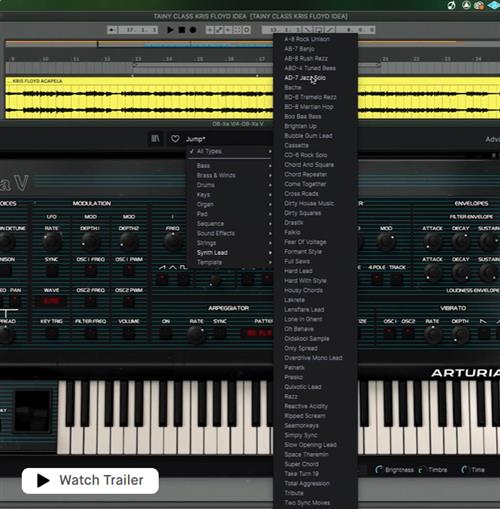The height and width of the screenshot is (509, 500).
Task: Click the plus tool in the DAW toolbar
Action: pyautogui.click(x=209, y=30)
